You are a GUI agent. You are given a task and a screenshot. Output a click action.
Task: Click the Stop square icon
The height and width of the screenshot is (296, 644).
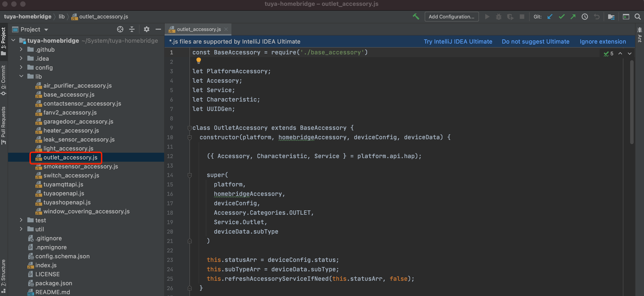coord(522,17)
